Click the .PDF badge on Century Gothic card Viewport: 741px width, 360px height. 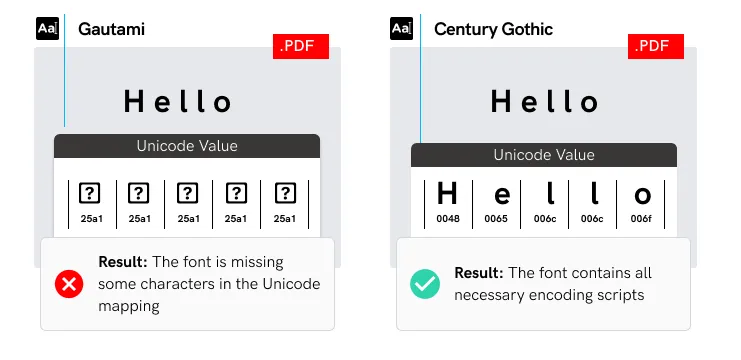coord(655,46)
